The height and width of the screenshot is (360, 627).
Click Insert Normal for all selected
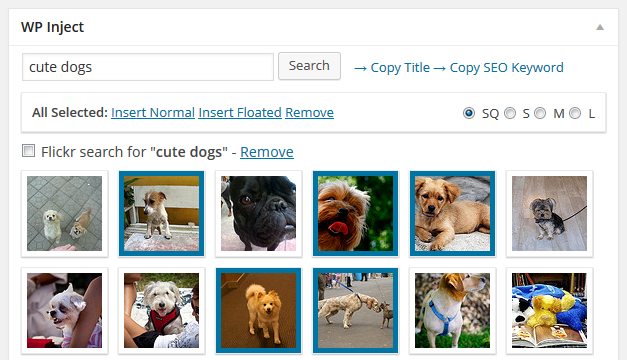[153, 113]
